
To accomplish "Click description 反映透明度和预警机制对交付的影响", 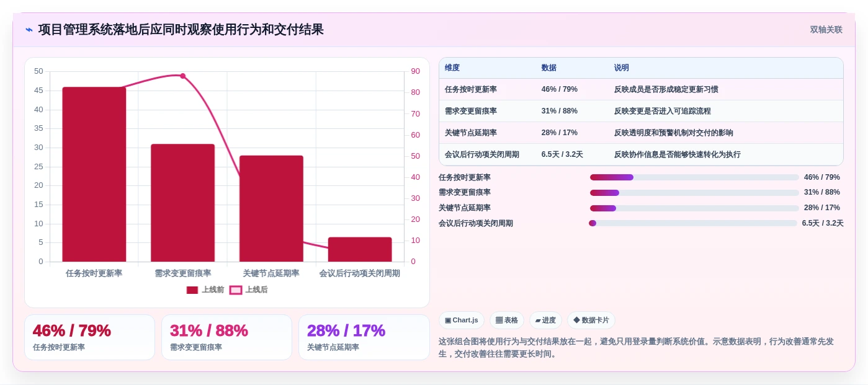I will 674,133.
